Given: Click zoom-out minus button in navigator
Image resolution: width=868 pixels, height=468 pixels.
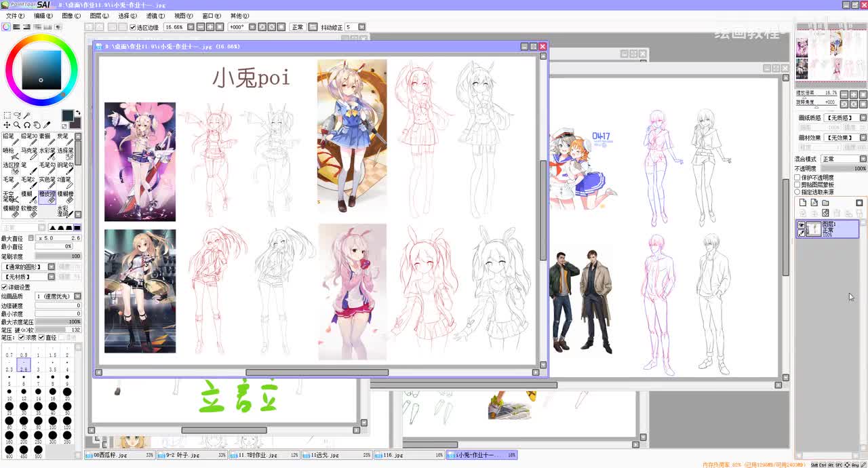Looking at the screenshot, I should 844,94.
